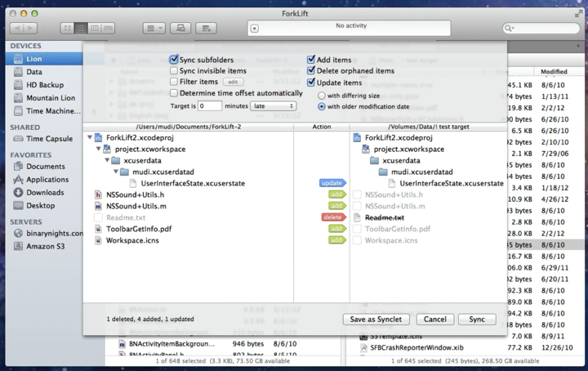
Task: Connect to Amazon S3 server
Action: point(44,247)
